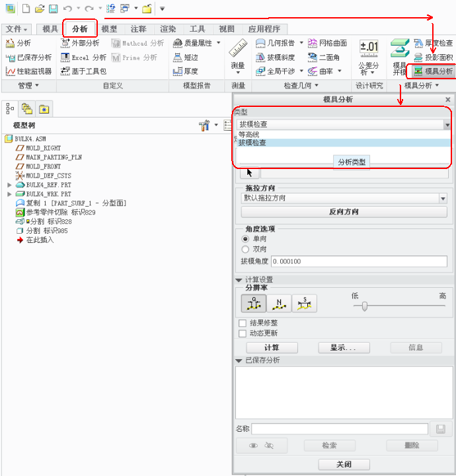Click the Save disk icon
This screenshot has height=476, width=456.
[53, 9]
